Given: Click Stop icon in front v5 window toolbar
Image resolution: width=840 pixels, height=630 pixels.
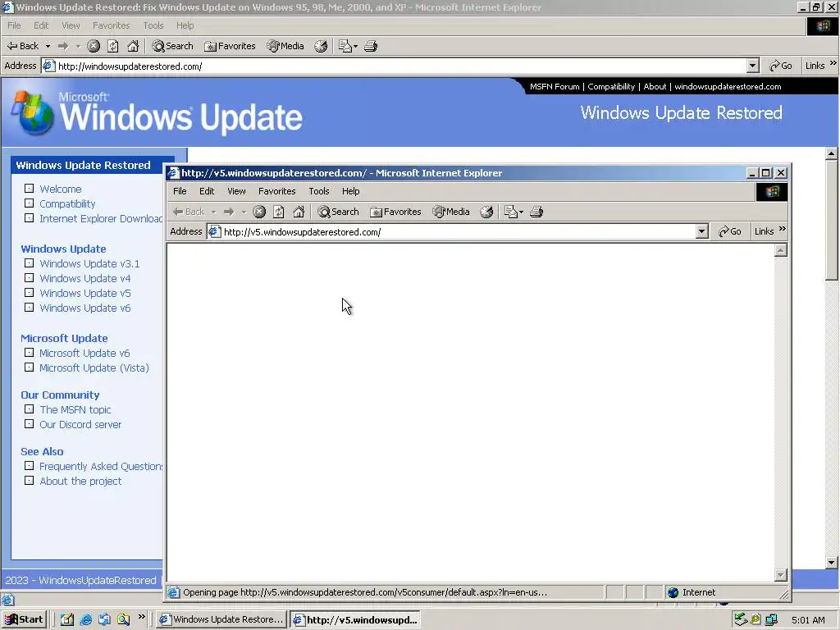Looking at the screenshot, I should click(259, 212).
